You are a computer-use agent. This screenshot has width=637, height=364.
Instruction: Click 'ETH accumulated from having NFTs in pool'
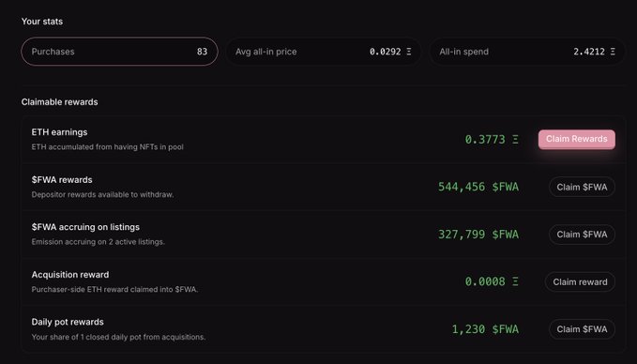[107, 147]
